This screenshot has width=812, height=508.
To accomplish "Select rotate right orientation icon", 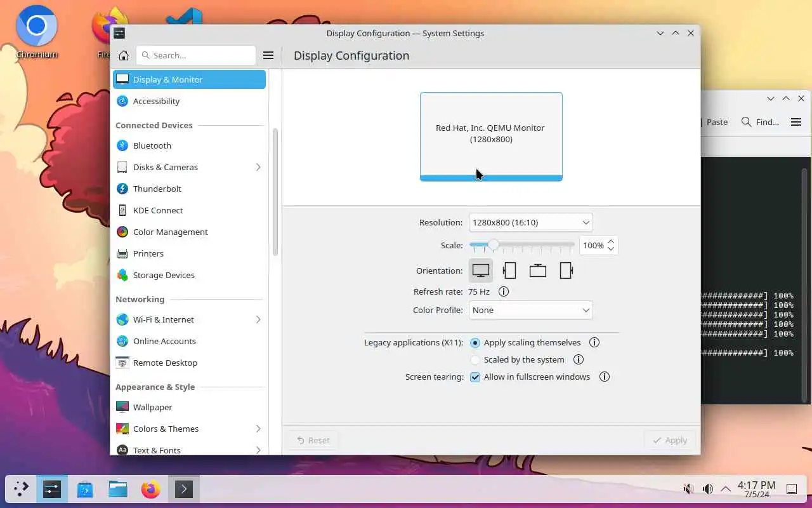I will pos(566,271).
